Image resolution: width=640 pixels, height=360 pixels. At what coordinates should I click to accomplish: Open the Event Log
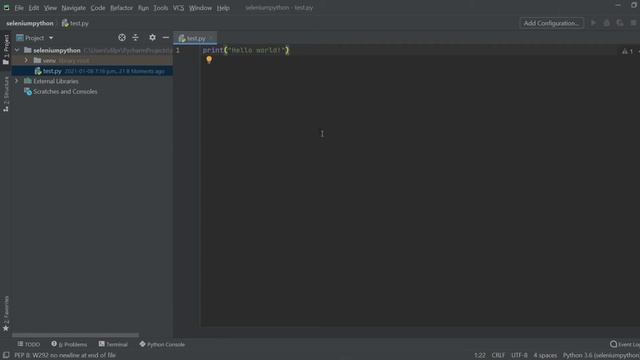coord(624,344)
